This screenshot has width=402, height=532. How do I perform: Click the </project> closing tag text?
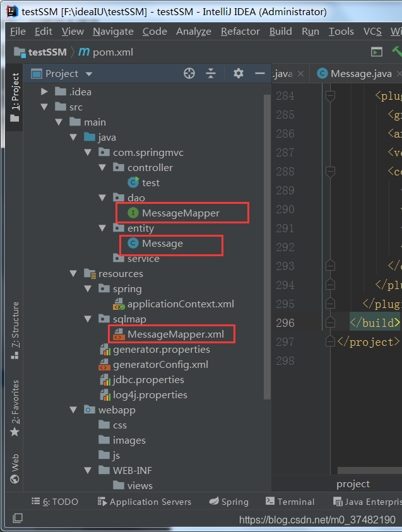click(369, 341)
